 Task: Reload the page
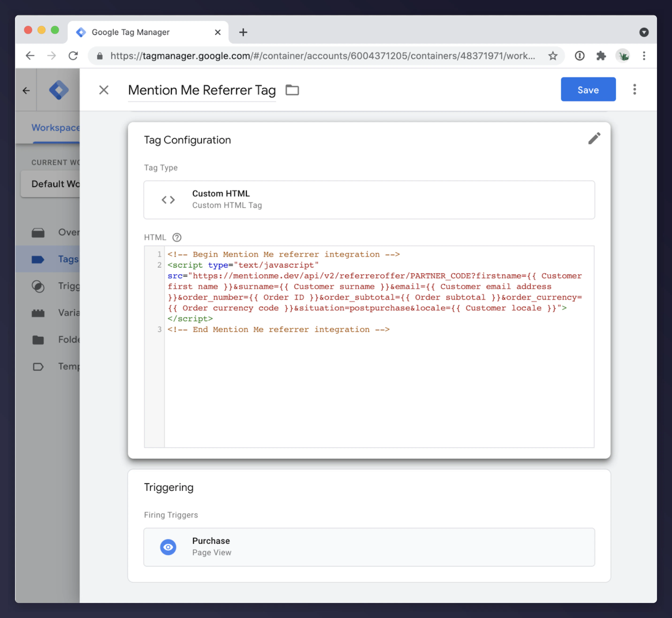pos(73,55)
